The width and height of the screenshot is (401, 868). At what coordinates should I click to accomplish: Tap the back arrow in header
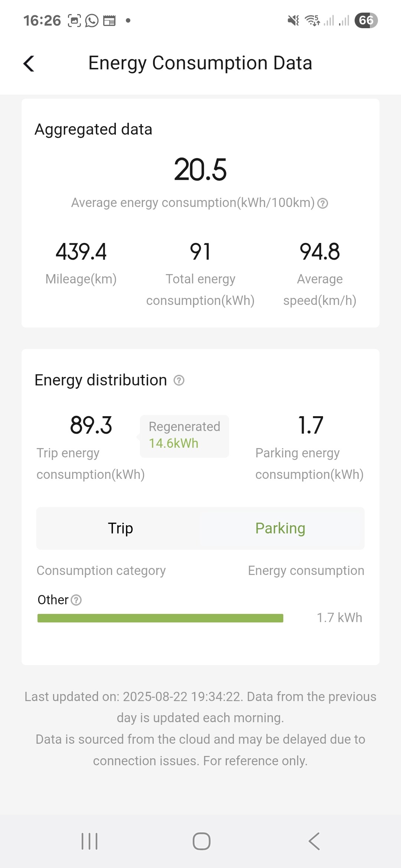(x=29, y=63)
